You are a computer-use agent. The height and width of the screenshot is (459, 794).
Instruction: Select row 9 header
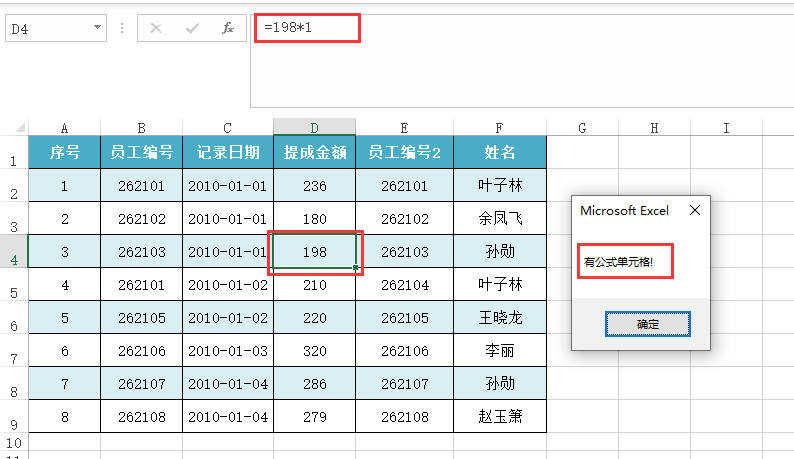(14, 416)
